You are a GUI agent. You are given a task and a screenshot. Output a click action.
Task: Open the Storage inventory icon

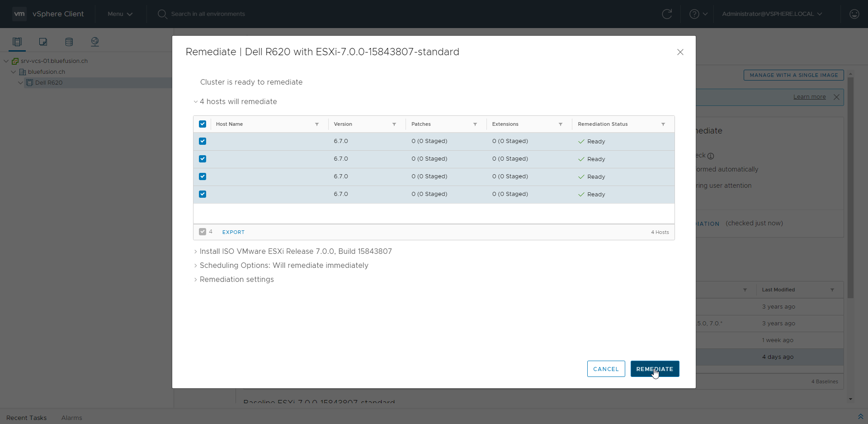click(x=69, y=42)
